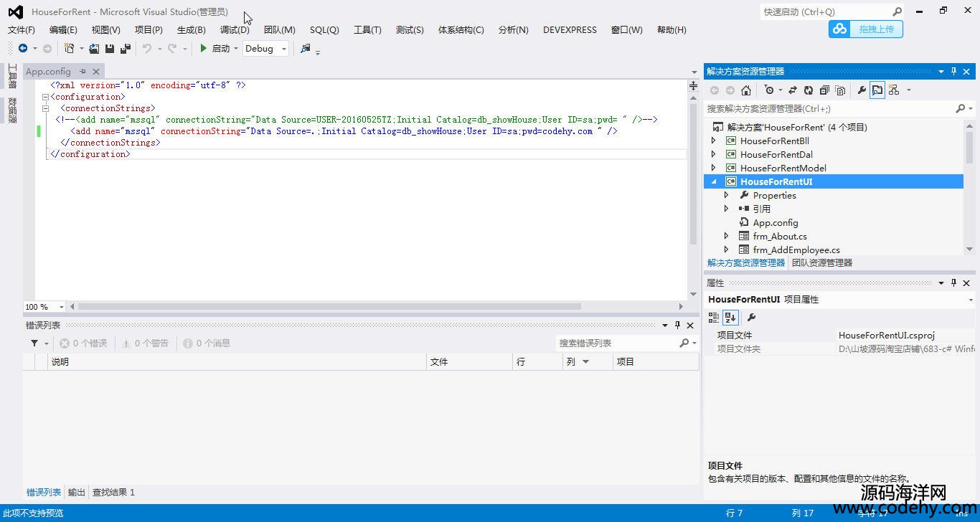Toggle the 0 个警告 warnings filter
The height and width of the screenshot is (522, 980).
pyautogui.click(x=145, y=343)
